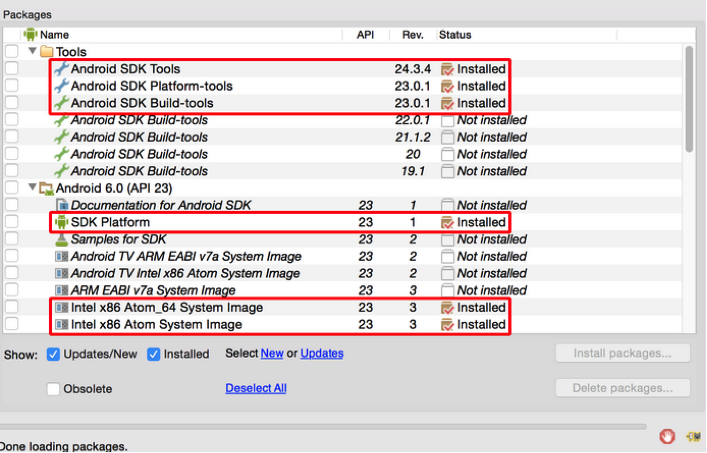707x453 pixels.
Task: Toggle the Installed show checkbox
Action: [153, 354]
